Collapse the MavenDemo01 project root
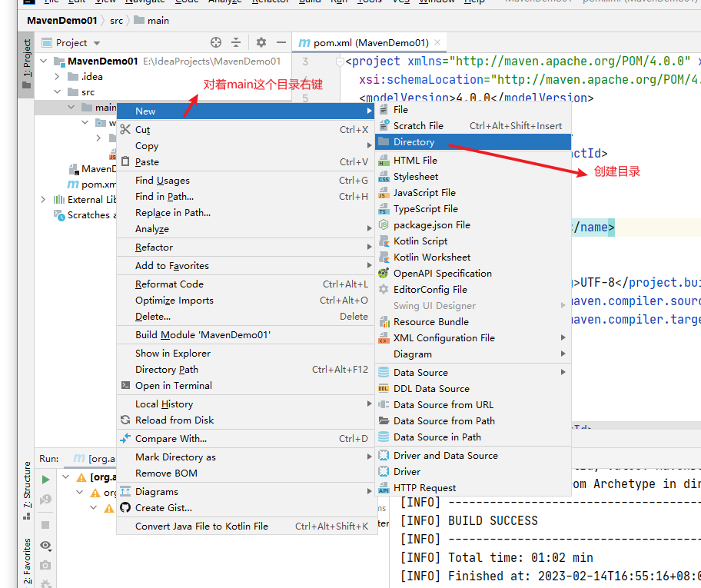This screenshot has height=588, width=701. (x=43, y=61)
